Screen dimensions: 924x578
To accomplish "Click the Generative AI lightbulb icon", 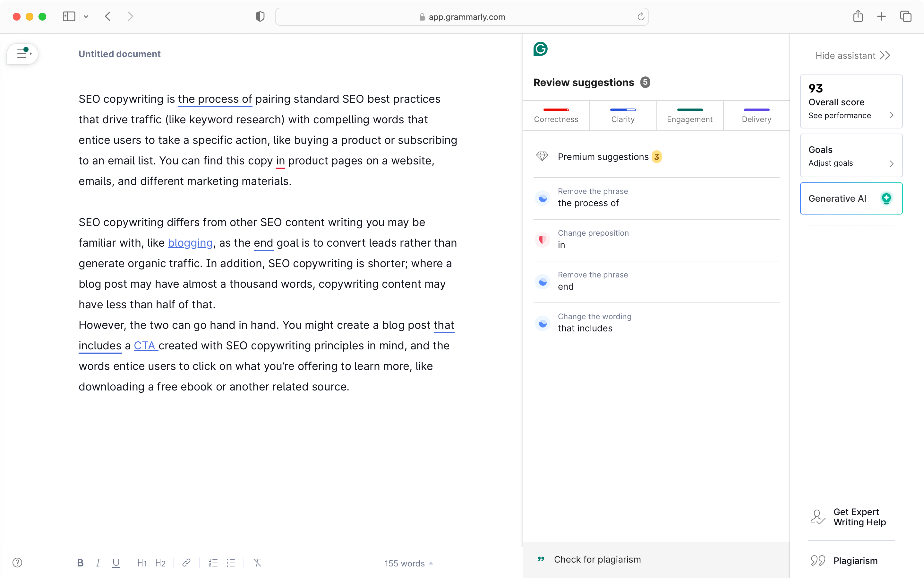I will [886, 198].
